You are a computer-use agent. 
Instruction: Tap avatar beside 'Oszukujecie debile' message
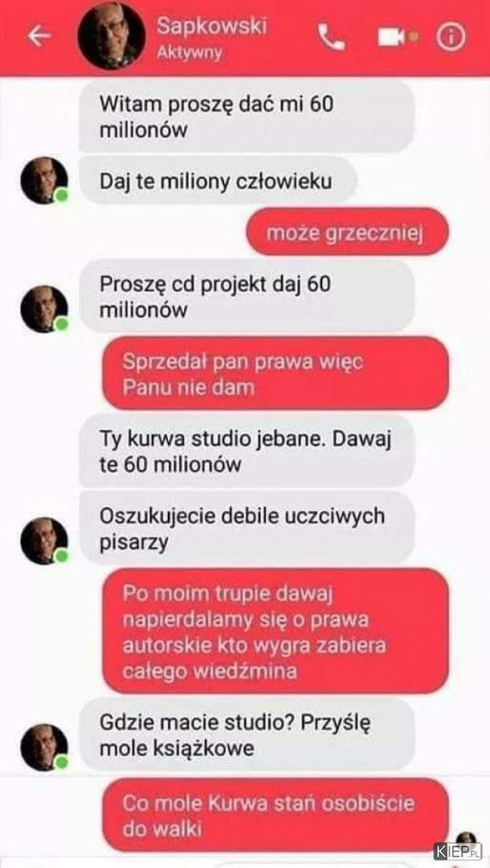coord(44,541)
